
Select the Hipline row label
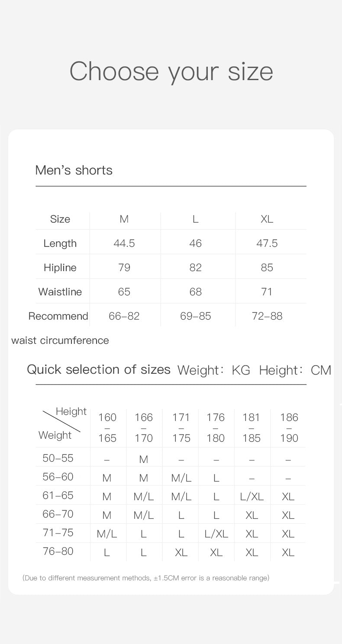(60, 268)
